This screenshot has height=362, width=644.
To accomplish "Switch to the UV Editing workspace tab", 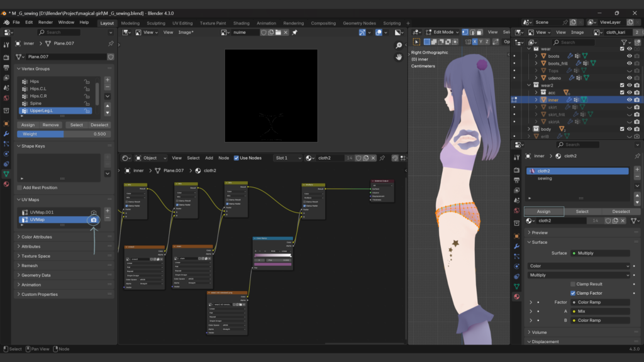I will pos(182,23).
